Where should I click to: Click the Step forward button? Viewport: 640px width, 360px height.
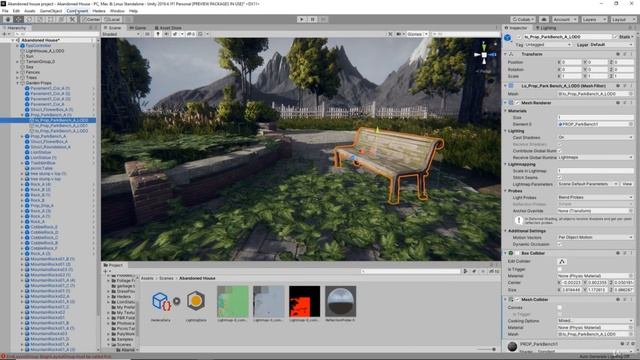(323, 19)
